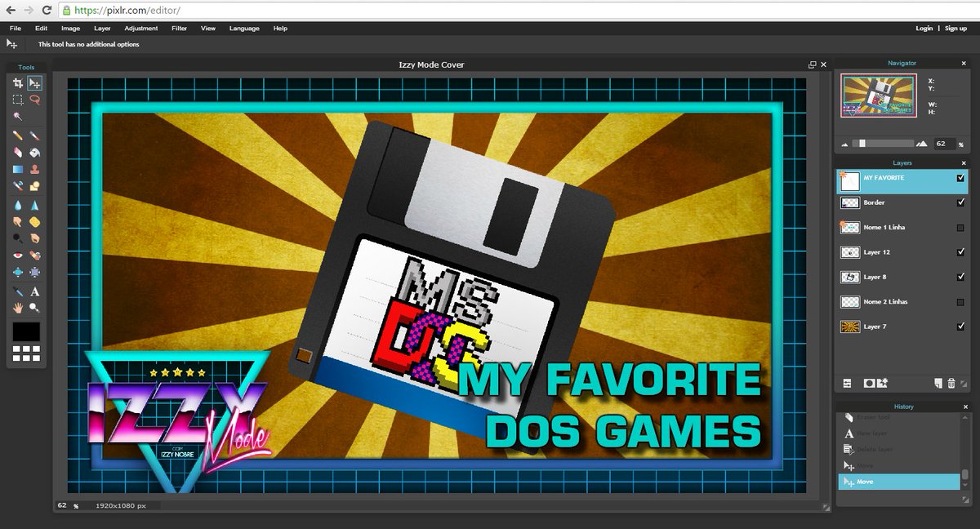
Task: Open the Language menu
Action: pos(244,29)
